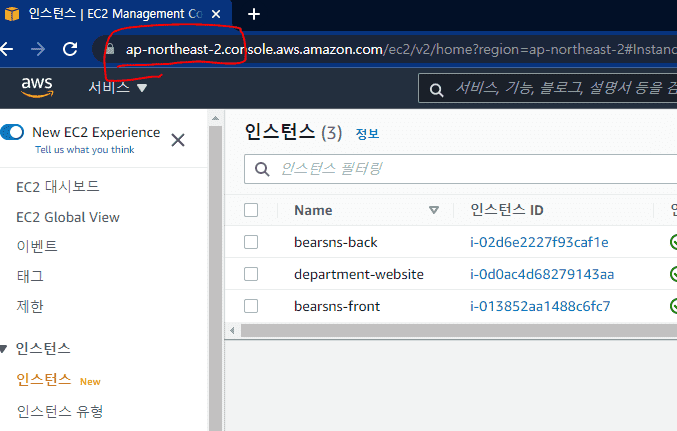
Task: Click the bearsns-back name cell
Action: tap(335, 242)
